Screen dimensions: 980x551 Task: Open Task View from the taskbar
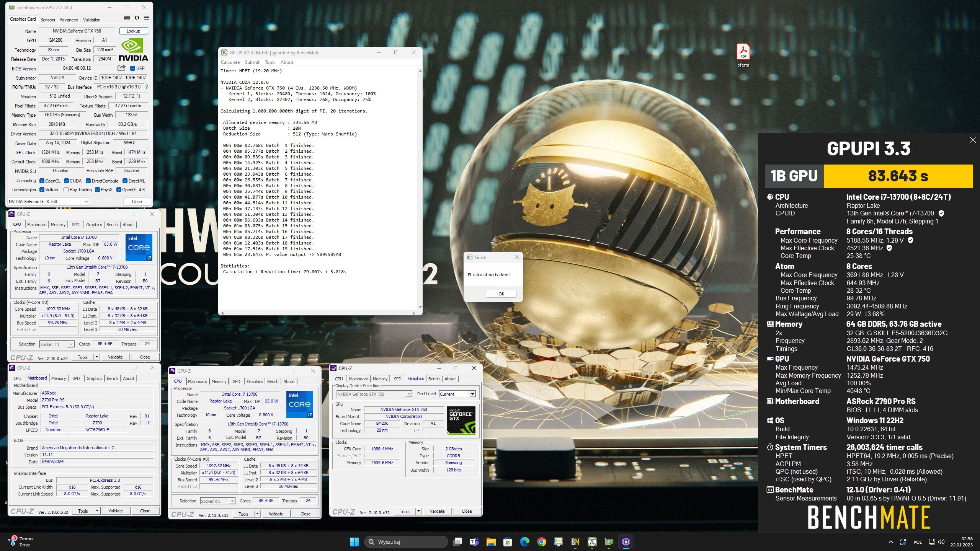pyautogui.click(x=457, y=542)
